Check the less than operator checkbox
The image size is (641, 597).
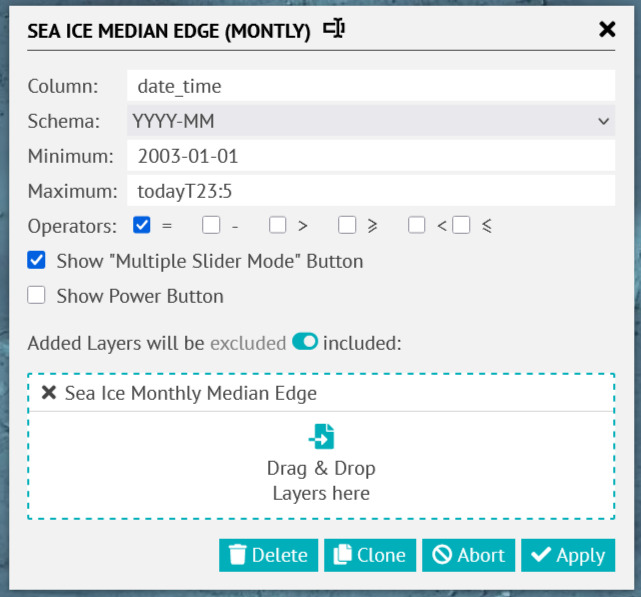tap(417, 225)
